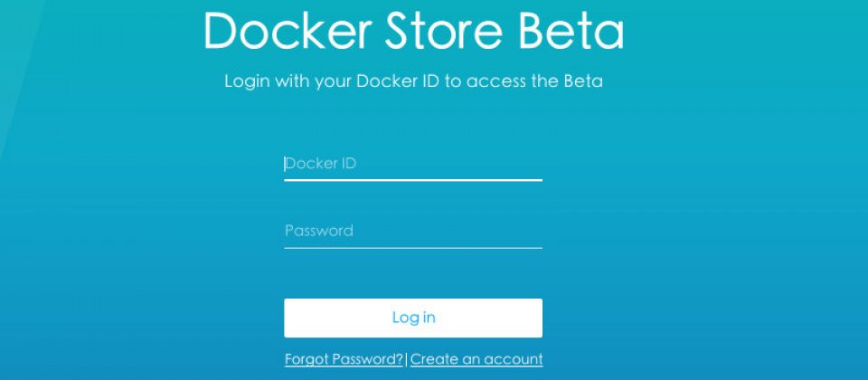Click the Docker ID placeholder text
868x380 pixels.
click(x=321, y=164)
